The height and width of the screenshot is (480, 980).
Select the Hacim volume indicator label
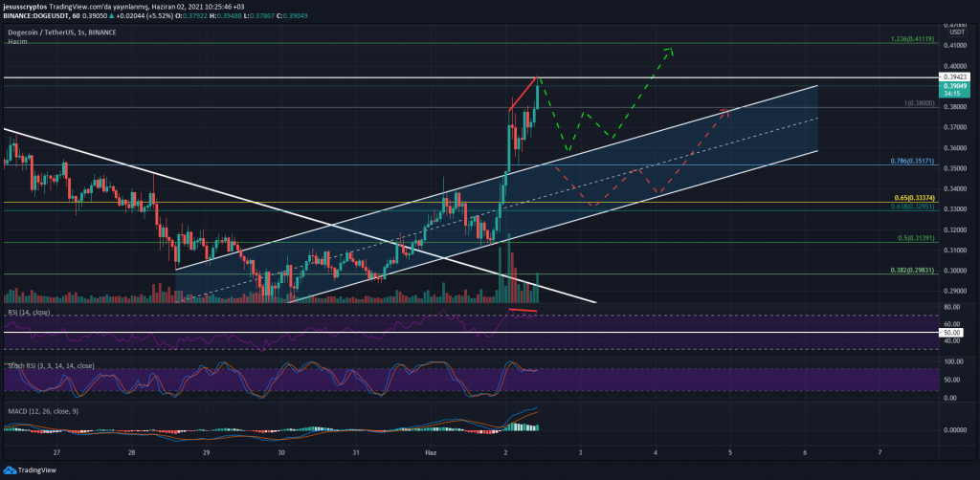[x=16, y=41]
